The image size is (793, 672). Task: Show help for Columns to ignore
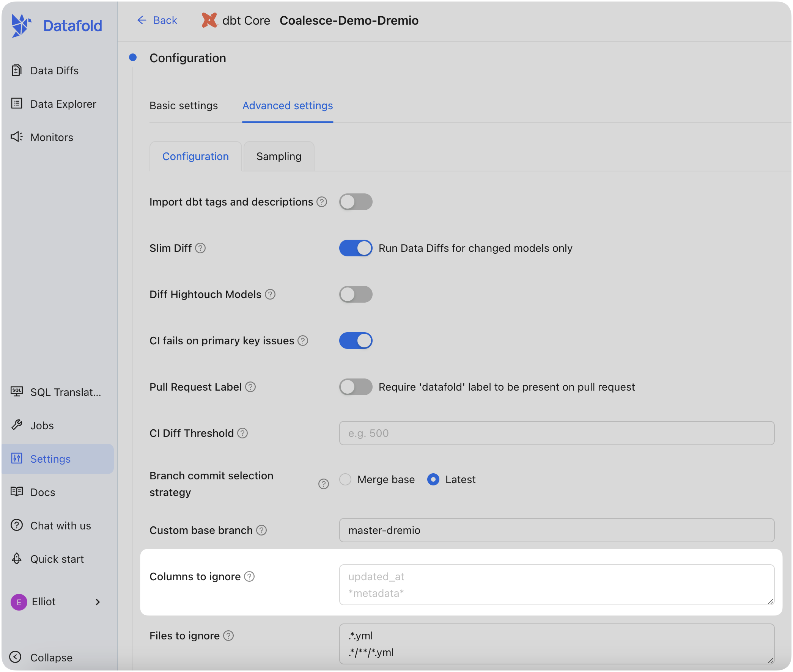(x=249, y=577)
